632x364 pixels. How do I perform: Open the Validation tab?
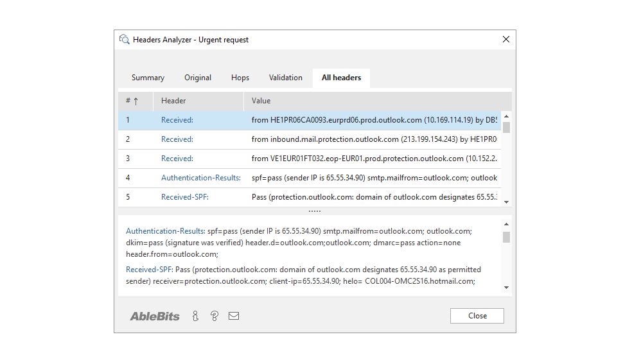(x=286, y=78)
